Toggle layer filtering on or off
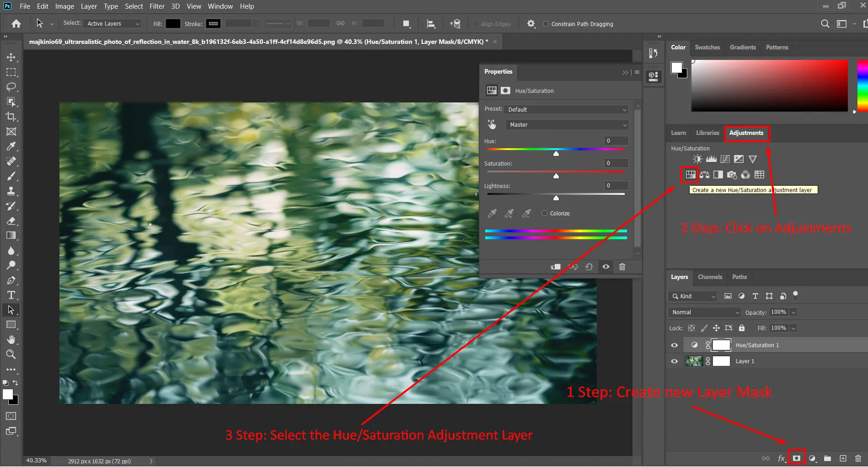868x467 pixels. [795, 295]
